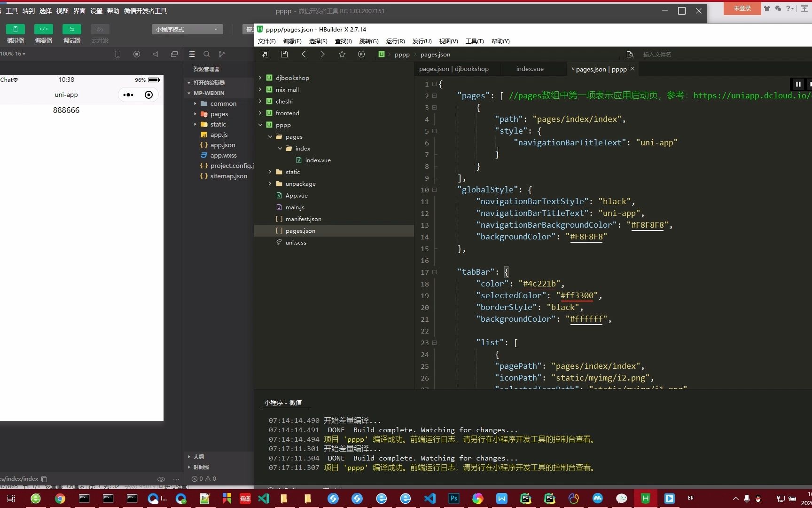Close the pages.json | pppp tab
Viewport: 812px width, 508px height.
[x=632, y=69]
